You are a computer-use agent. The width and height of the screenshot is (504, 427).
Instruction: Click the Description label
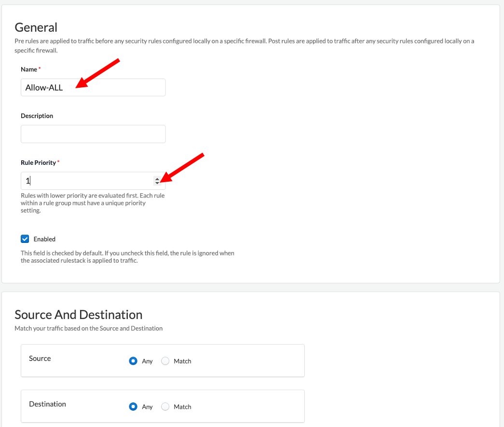pos(37,116)
